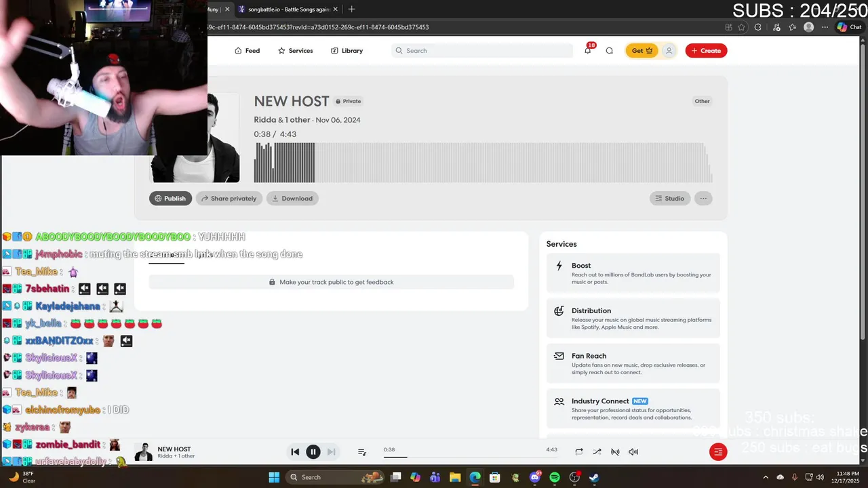Screen dimensions: 868x488
Task: Open the taskbar clock and date
Action: tap(848, 477)
